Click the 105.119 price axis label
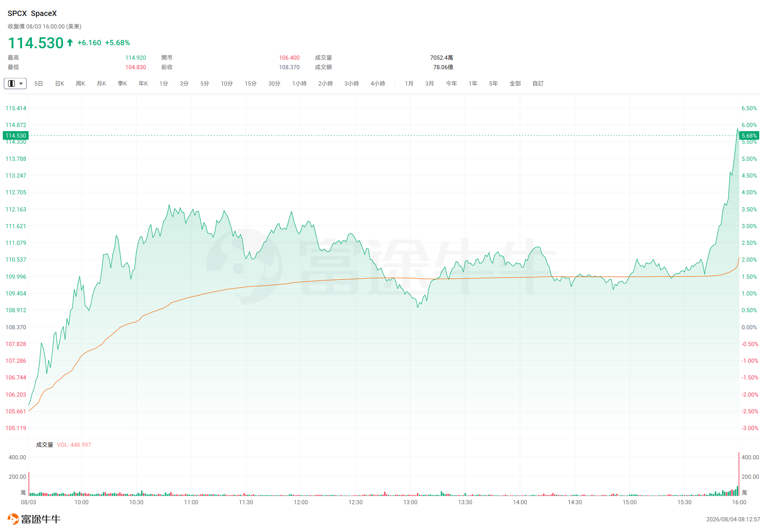 (16, 428)
